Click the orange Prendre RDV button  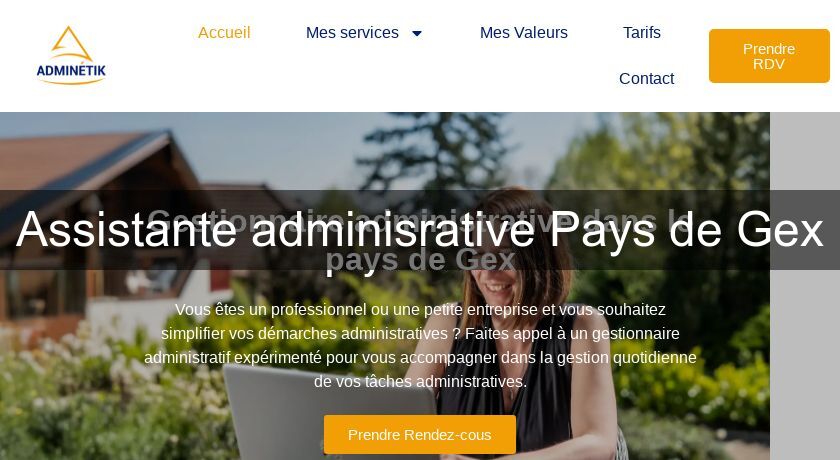(x=769, y=56)
